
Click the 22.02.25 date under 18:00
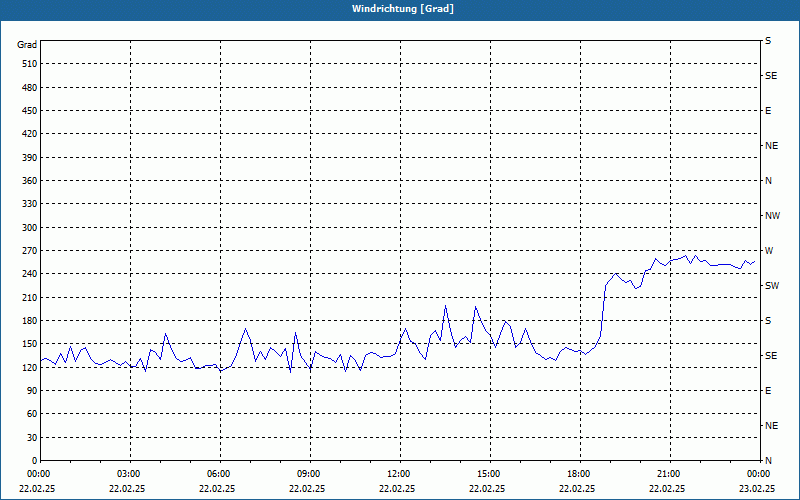click(x=577, y=488)
